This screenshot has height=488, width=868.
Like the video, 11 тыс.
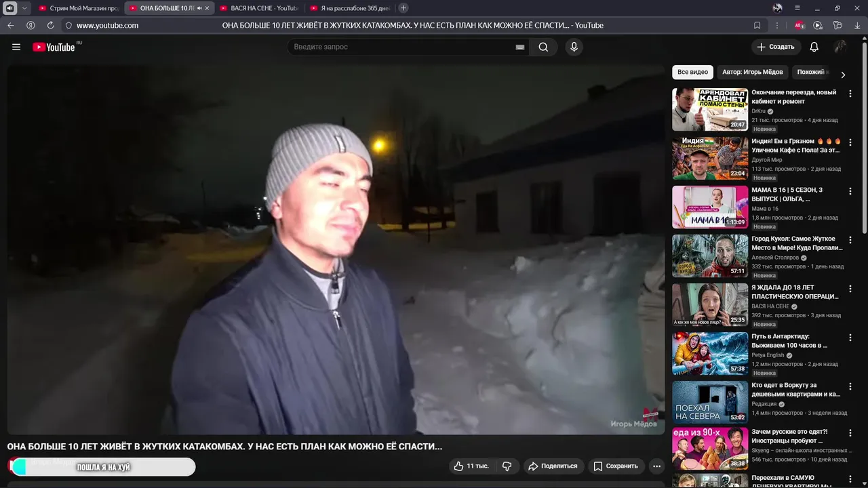(471, 466)
